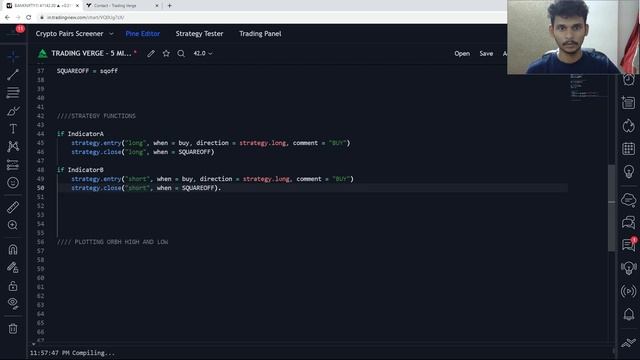Open the bottom right panel toggle icon
640x360 pixels.
point(629,342)
